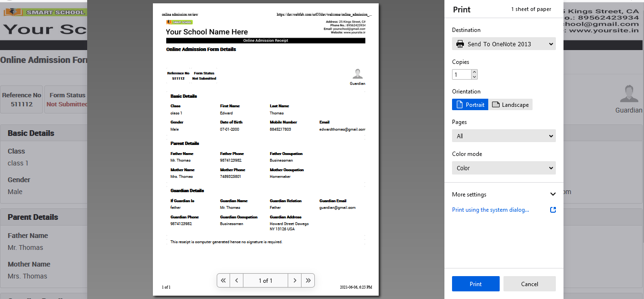Click the Copies number input field
Viewport: 644px width, 299px height.
point(461,74)
